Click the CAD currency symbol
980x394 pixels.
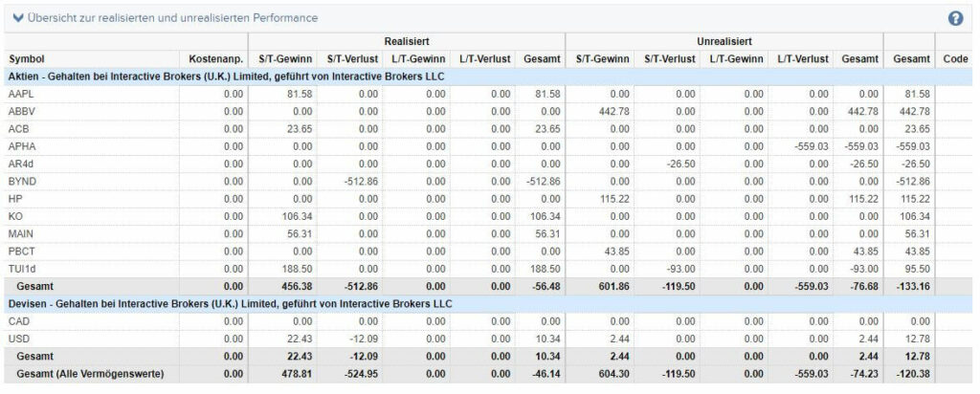coord(19,321)
